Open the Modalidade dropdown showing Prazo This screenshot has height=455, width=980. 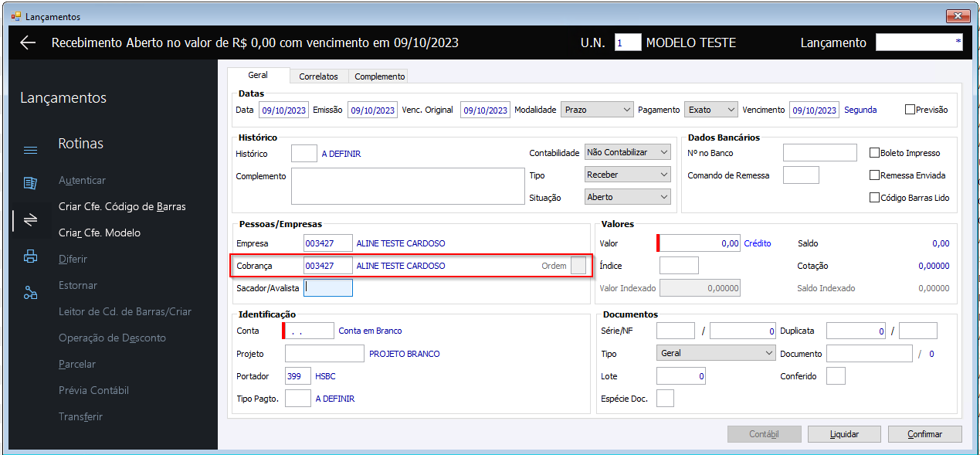point(597,110)
